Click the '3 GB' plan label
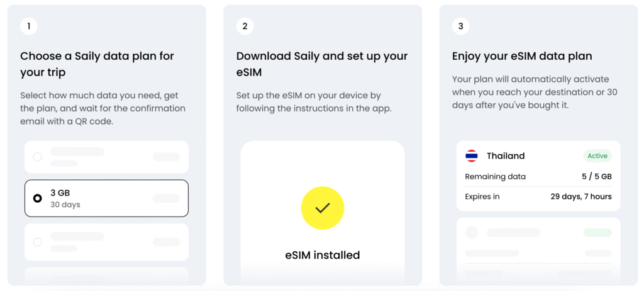Image resolution: width=644 pixels, height=291 pixels. 60,193
